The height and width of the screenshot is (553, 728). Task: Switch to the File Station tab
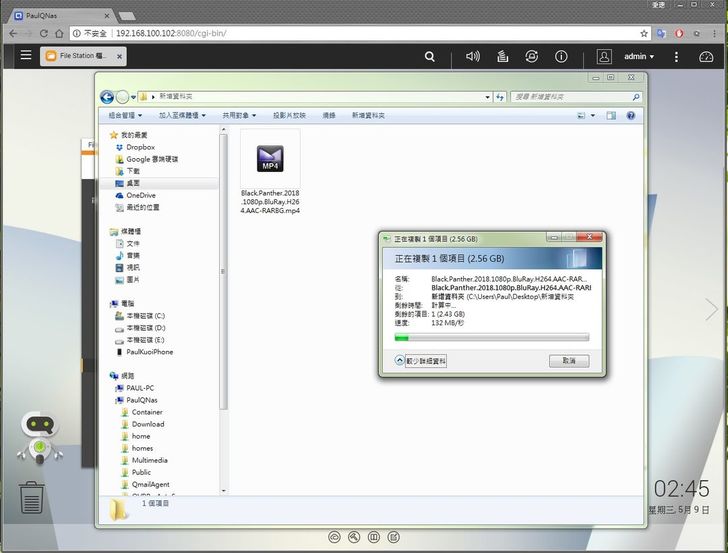[x=82, y=56]
